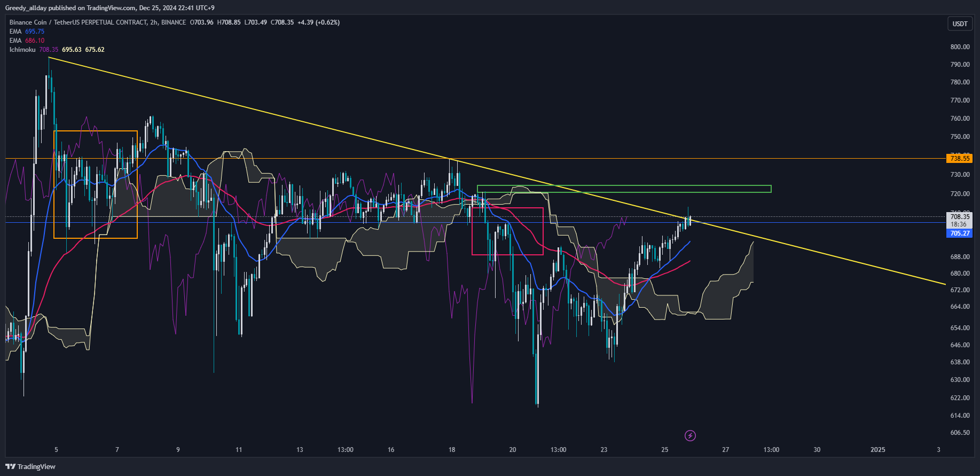Click the 780.00 price axis label
The height and width of the screenshot is (476, 980).
pyautogui.click(x=960, y=82)
